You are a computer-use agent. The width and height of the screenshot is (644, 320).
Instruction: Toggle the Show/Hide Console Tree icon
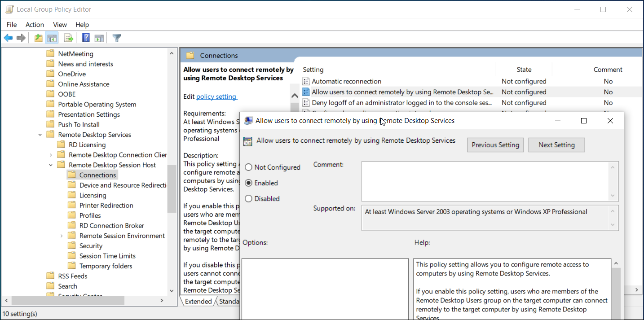coord(52,38)
